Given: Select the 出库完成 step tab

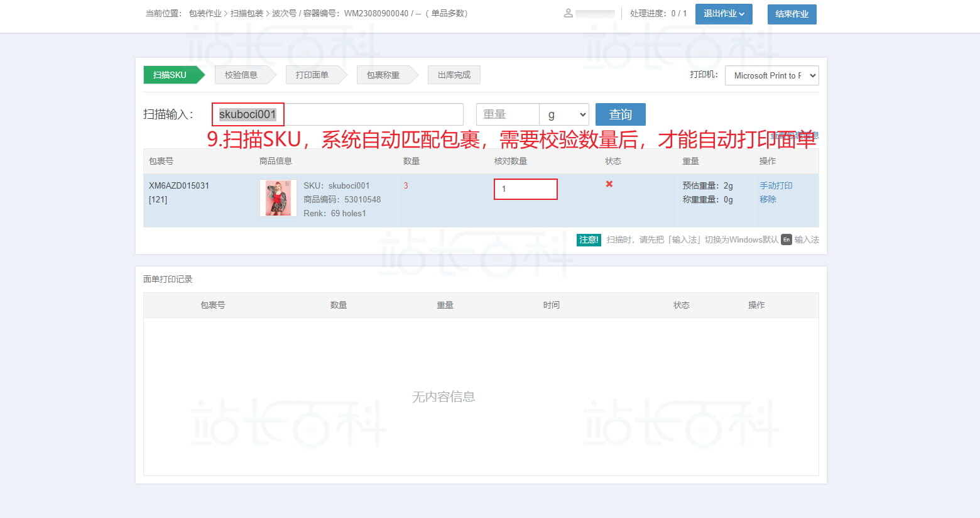Looking at the screenshot, I should (454, 75).
